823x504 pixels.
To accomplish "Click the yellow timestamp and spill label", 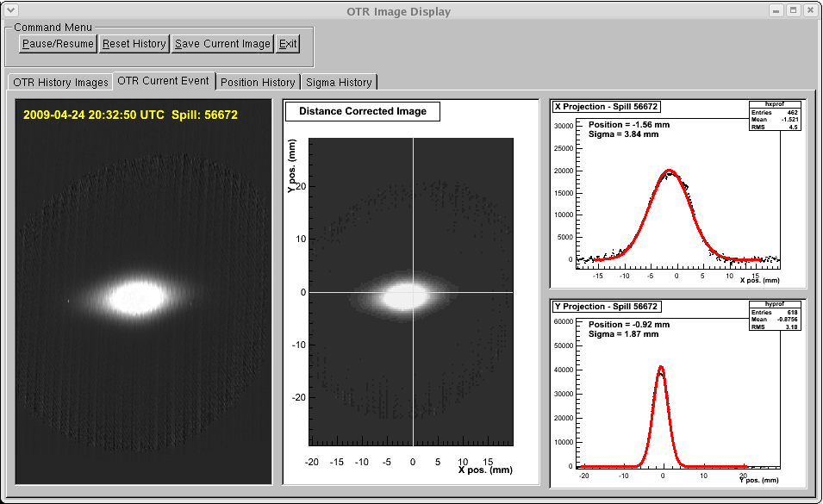I will tap(130, 115).
